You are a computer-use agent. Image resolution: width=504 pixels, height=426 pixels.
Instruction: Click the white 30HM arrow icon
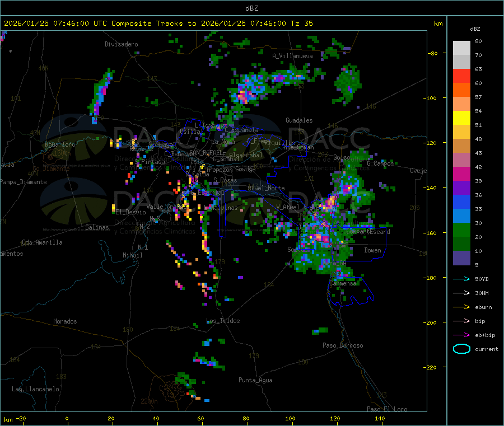click(x=461, y=293)
